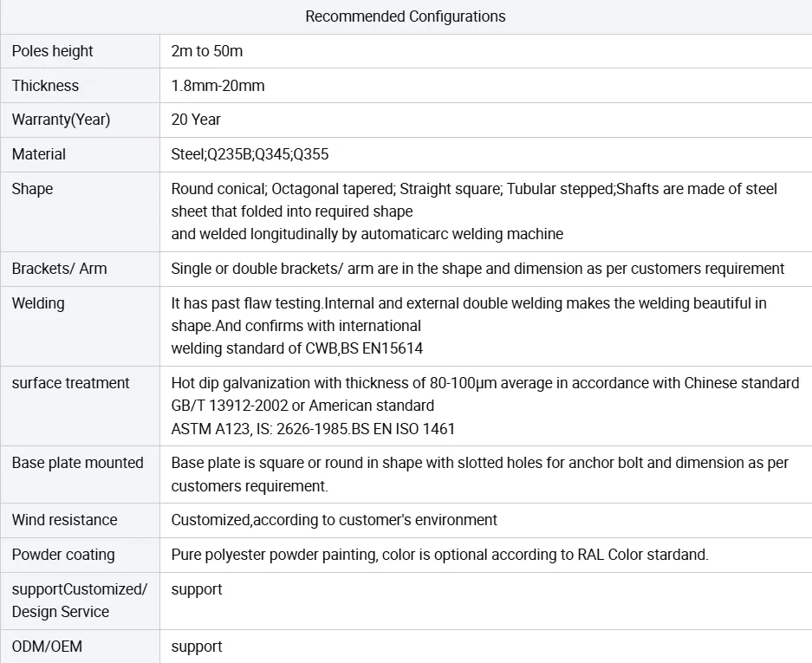Click the ODM/OEM row label
Viewport: 812px width, 663px height.
[47, 647]
